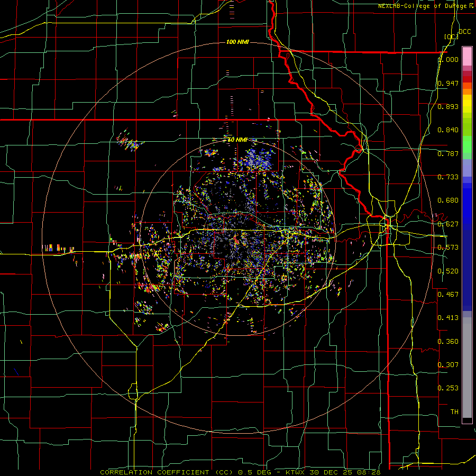Pick the pink color band at the scale top
Viewport: 476px width, 476px height.
tap(467, 56)
